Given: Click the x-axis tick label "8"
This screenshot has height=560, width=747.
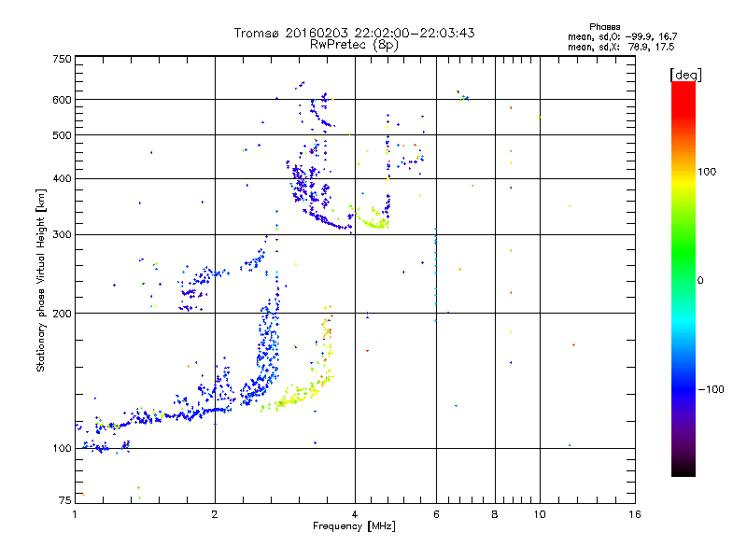Looking at the screenshot, I should coord(495,514).
